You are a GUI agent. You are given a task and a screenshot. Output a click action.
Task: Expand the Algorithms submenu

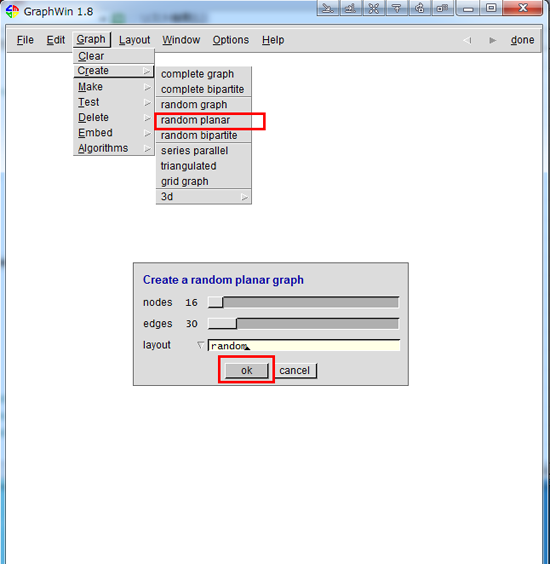(x=114, y=148)
